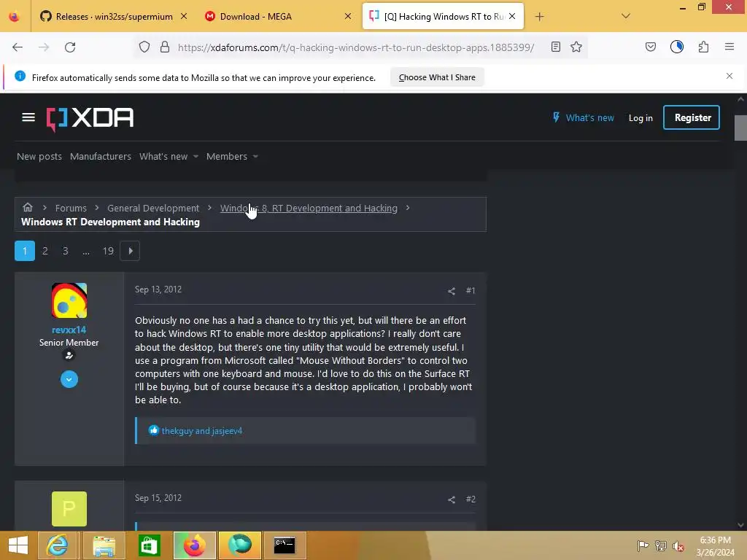This screenshot has height=560, width=747.
Task: Open New posts nav item
Action: point(39,156)
